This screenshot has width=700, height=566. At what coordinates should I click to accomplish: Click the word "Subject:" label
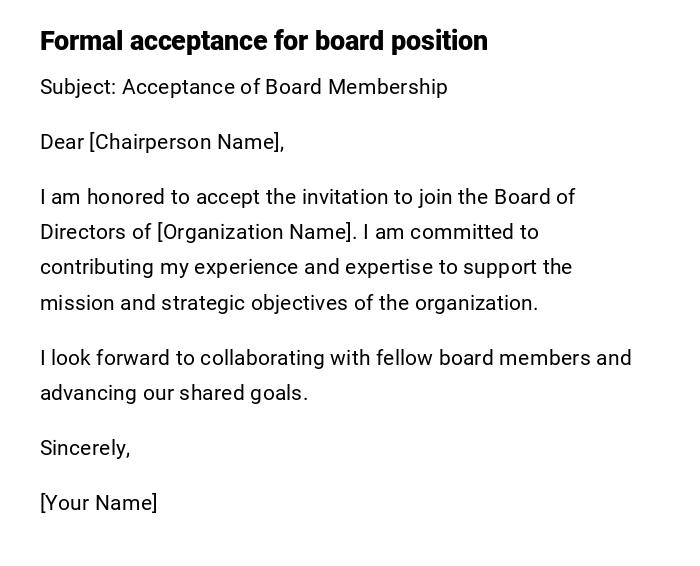pyautogui.click(x=78, y=87)
